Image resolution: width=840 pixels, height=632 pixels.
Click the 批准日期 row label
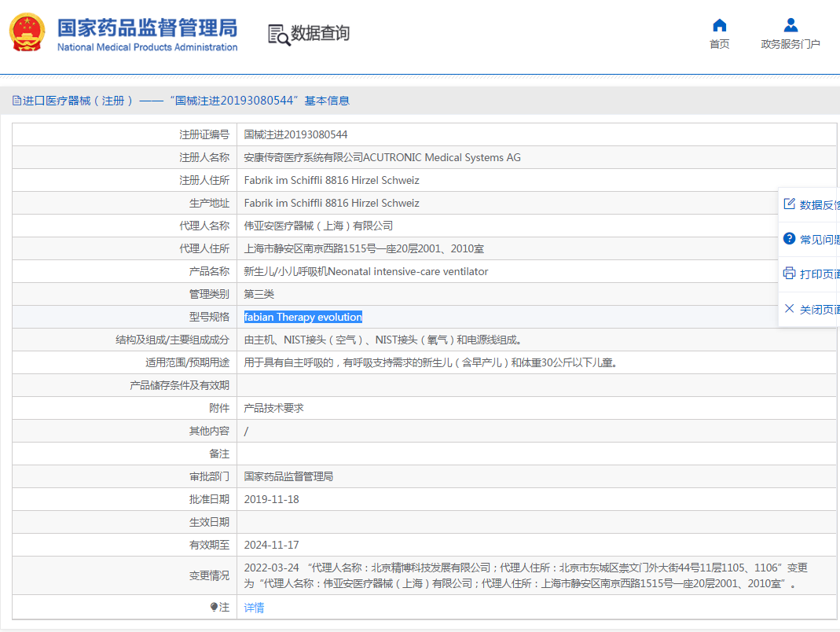pyautogui.click(x=209, y=499)
